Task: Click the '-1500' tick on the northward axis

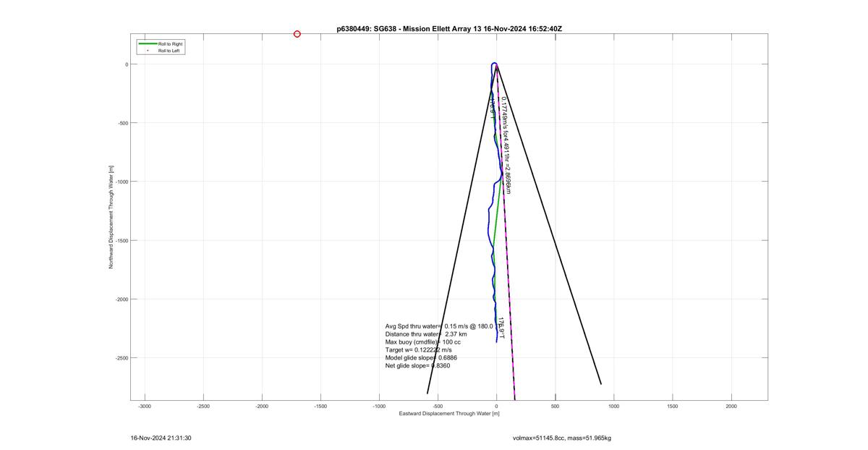Action: point(122,240)
